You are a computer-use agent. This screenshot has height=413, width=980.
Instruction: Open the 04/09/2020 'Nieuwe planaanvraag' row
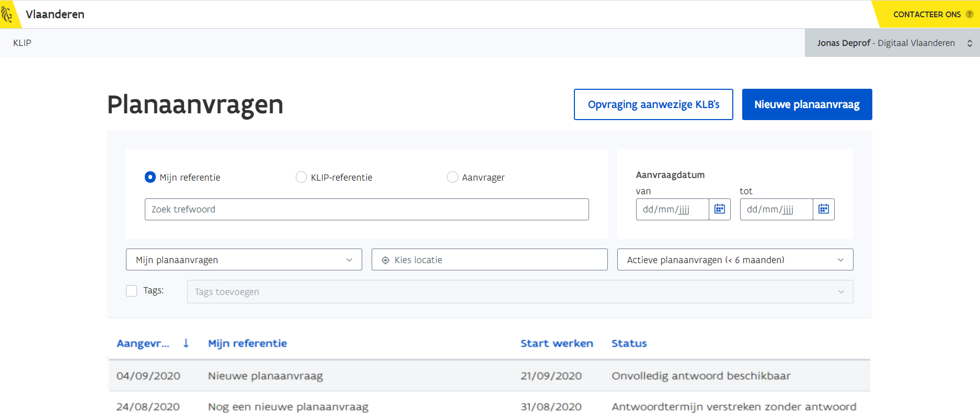coord(265,376)
